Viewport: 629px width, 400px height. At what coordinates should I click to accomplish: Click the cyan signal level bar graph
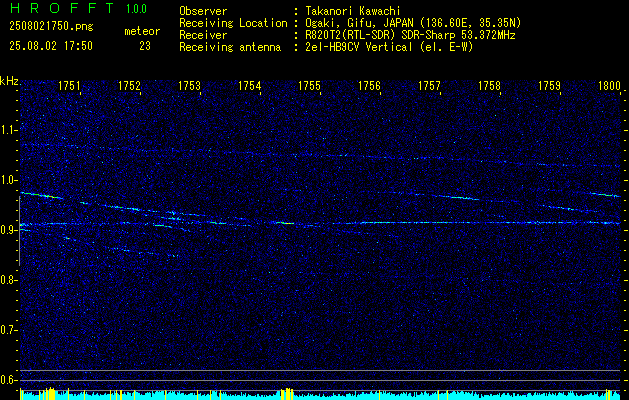point(320,394)
